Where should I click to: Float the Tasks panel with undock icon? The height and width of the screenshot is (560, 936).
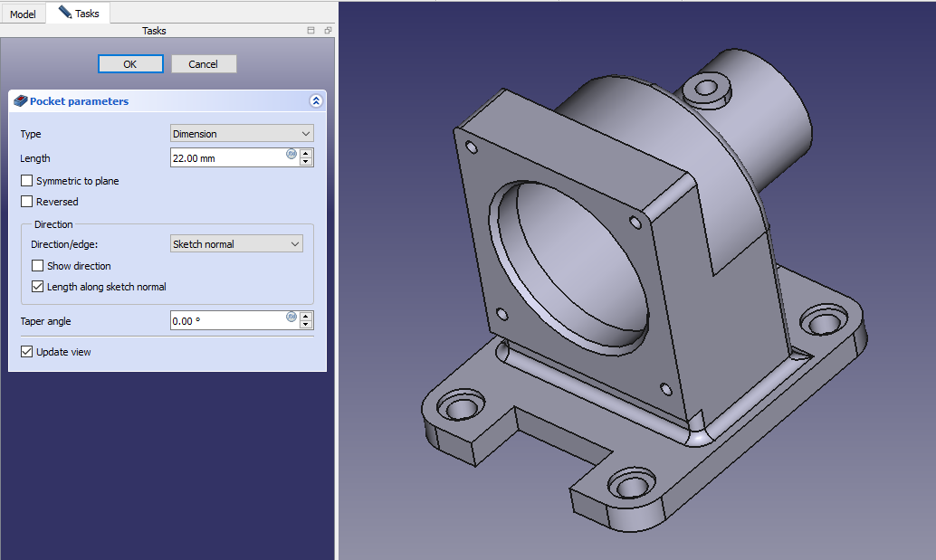point(328,31)
